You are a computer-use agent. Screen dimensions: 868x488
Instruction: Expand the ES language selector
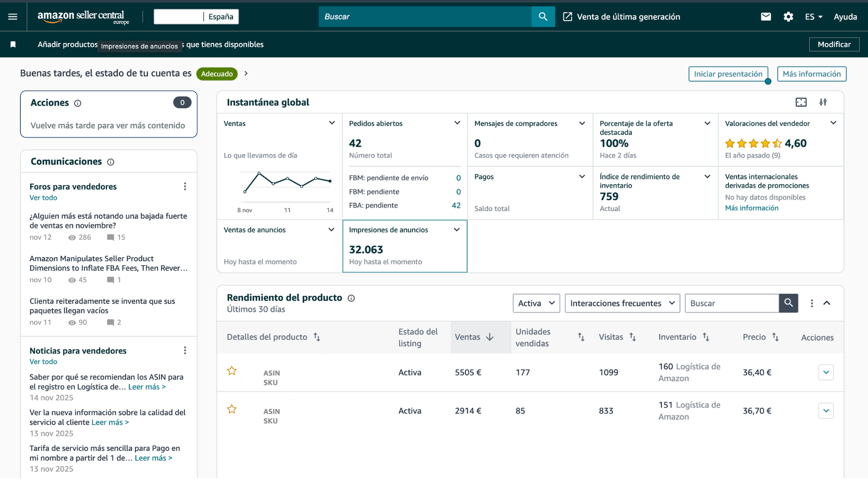[x=814, y=17]
